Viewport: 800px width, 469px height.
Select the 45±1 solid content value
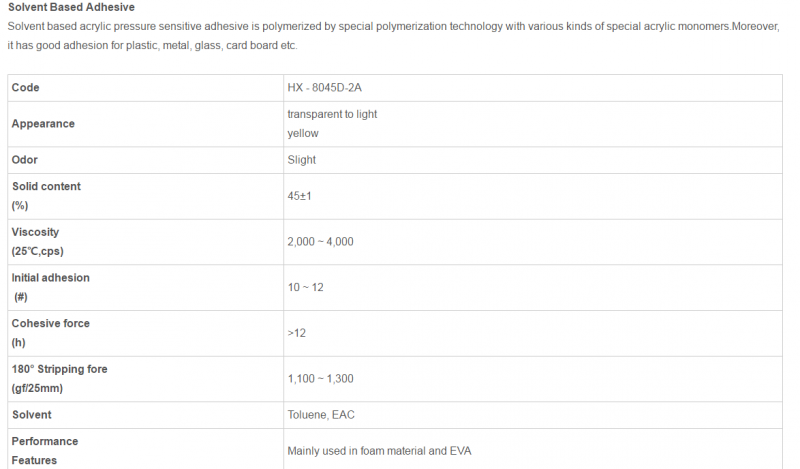(299, 196)
